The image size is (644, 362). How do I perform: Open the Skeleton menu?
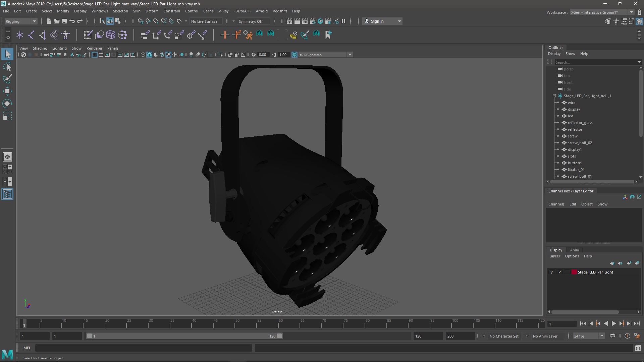coord(120,11)
